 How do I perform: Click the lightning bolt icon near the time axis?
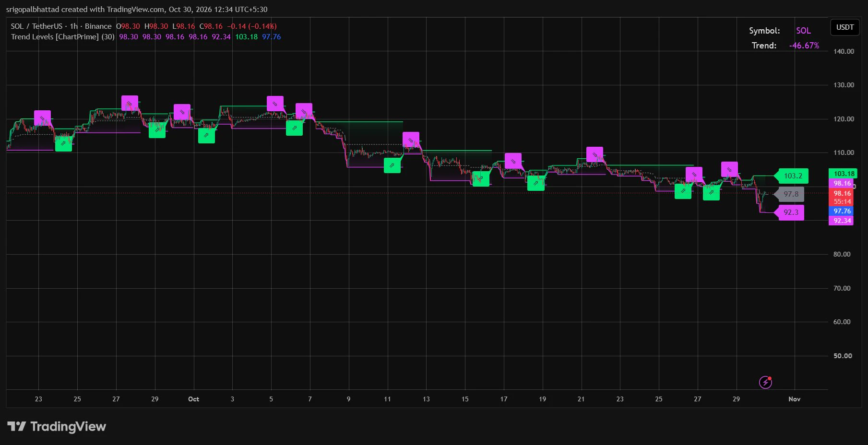(x=765, y=382)
